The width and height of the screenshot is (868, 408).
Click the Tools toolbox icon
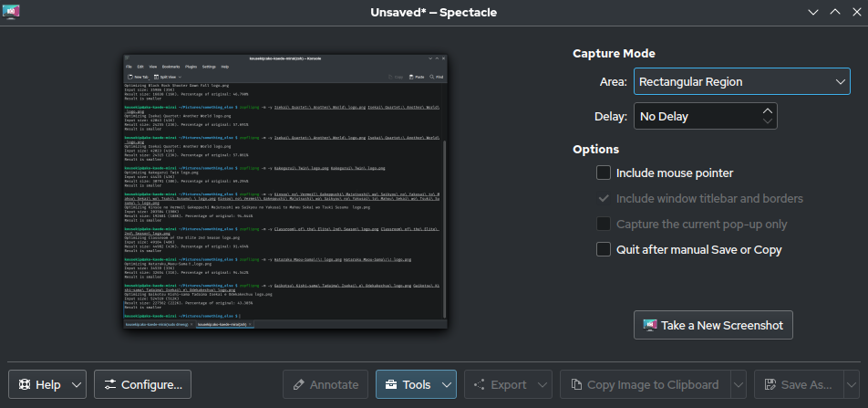pyautogui.click(x=391, y=385)
